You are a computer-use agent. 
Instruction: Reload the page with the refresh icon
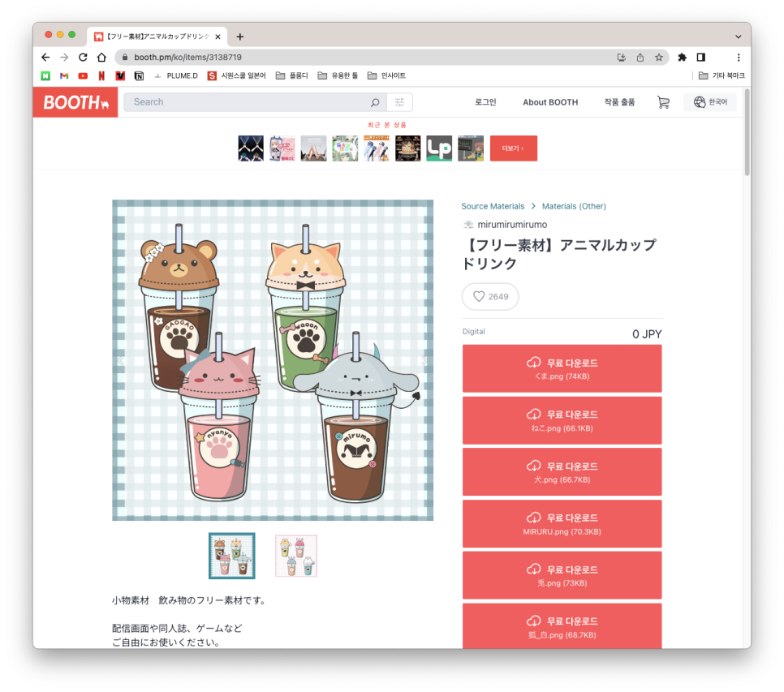tap(83, 58)
